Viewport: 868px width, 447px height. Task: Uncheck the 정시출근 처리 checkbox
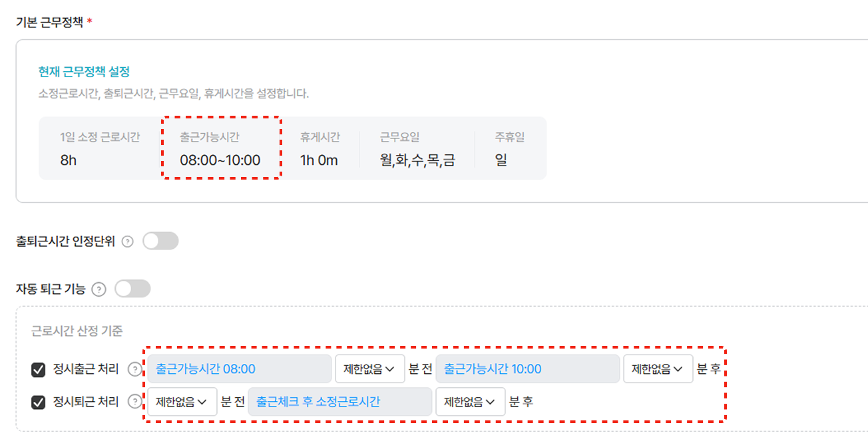[39, 369]
